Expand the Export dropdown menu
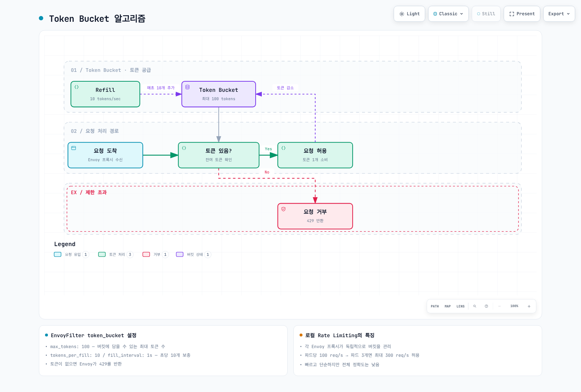This screenshot has width=581, height=392. (x=559, y=14)
